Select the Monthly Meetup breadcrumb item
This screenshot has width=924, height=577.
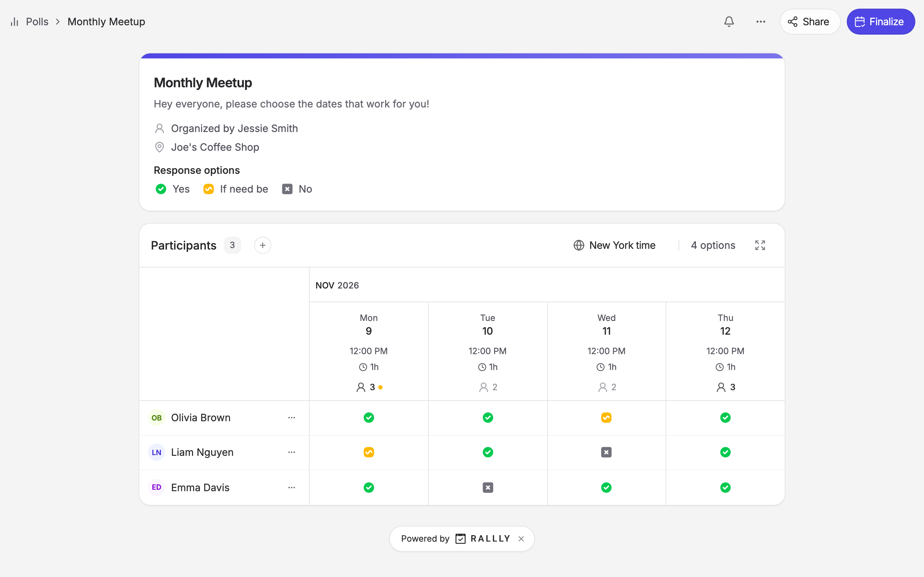click(x=106, y=22)
